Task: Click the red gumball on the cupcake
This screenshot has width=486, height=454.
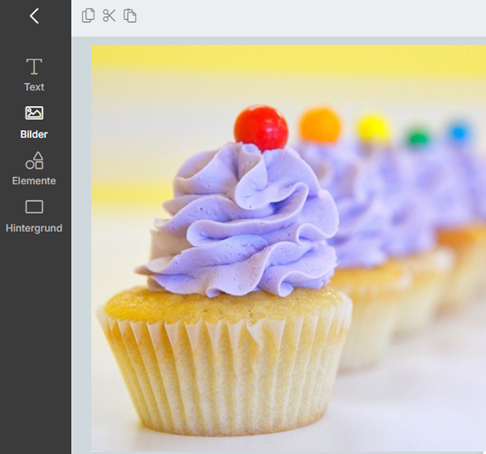Action: (261, 128)
